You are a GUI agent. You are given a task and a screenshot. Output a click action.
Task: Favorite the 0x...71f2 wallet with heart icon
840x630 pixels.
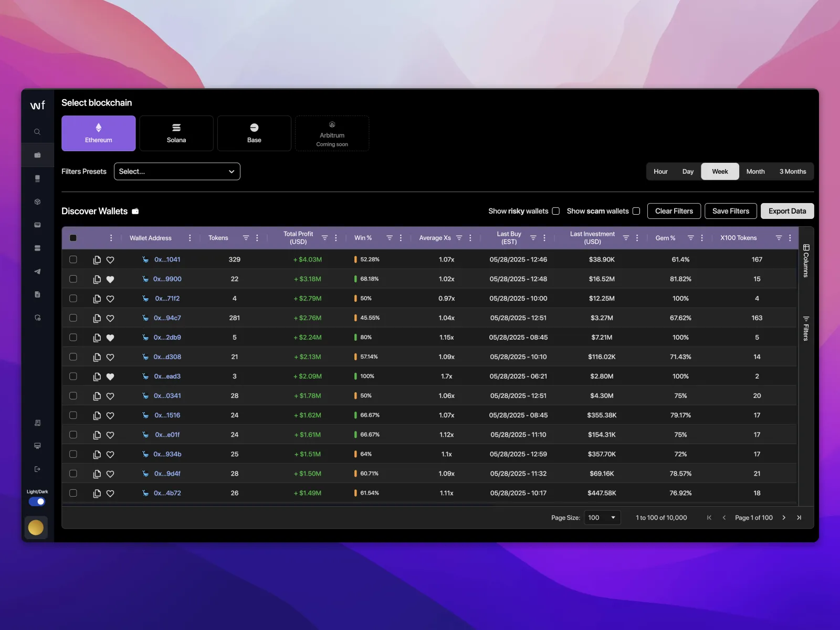click(110, 299)
